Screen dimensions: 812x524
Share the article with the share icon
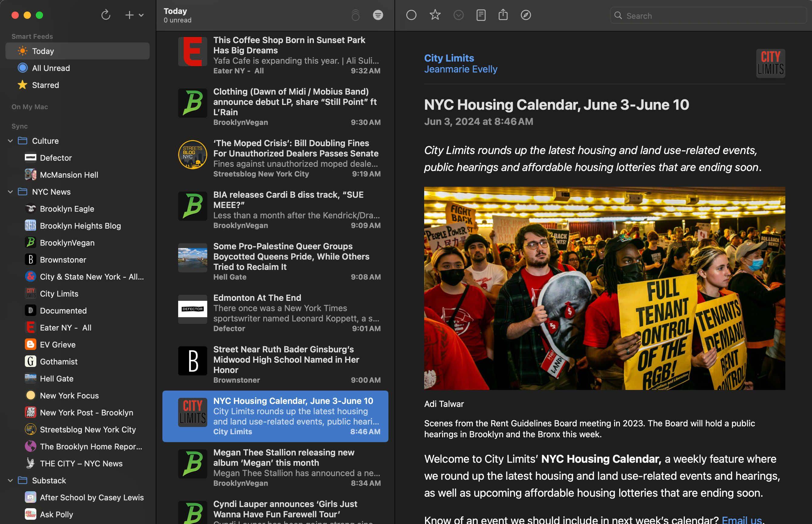(x=503, y=15)
